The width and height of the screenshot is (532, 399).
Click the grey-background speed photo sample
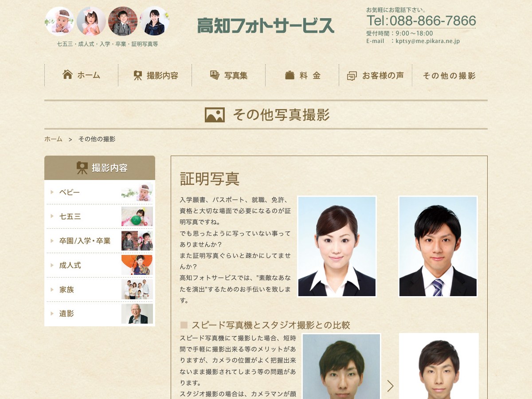click(x=341, y=366)
